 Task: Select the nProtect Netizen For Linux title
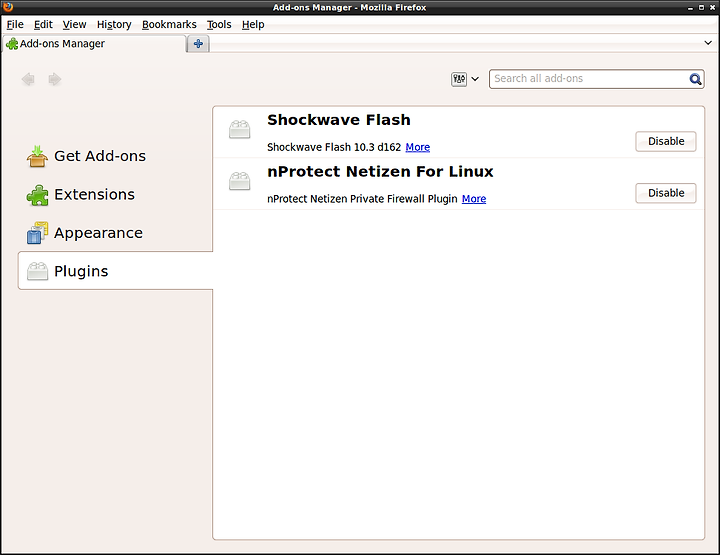(x=380, y=172)
